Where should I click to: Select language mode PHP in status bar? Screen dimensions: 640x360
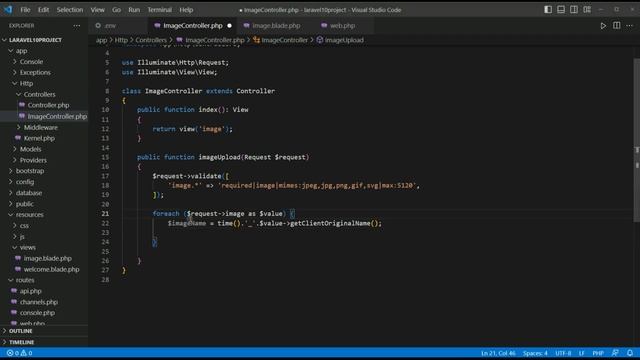pos(598,353)
